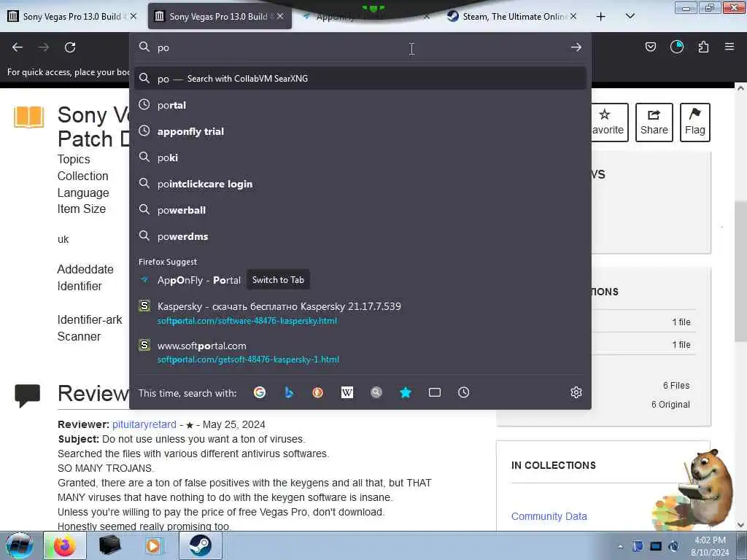Close the active Sony Vegas Pro tab

click(x=280, y=16)
